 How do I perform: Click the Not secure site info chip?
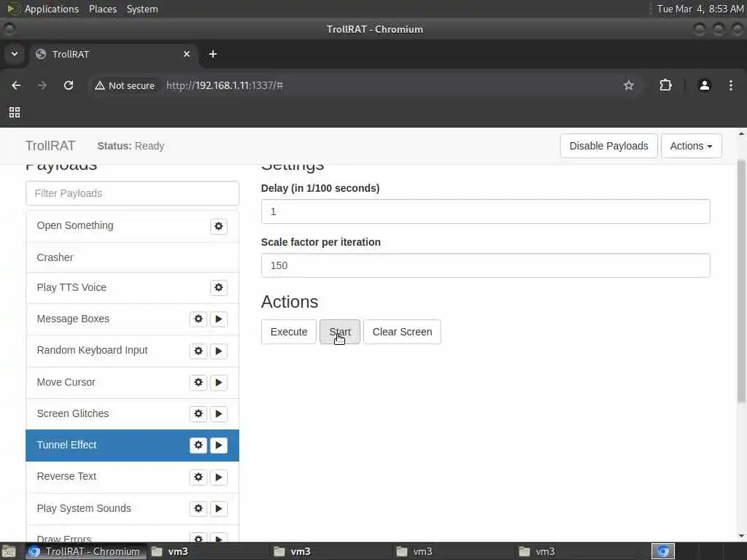click(x=125, y=86)
